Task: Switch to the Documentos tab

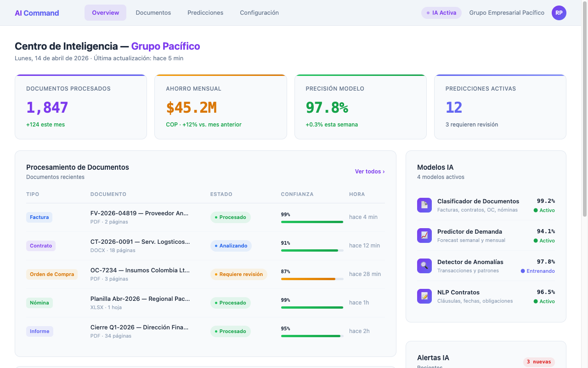Action: click(153, 13)
